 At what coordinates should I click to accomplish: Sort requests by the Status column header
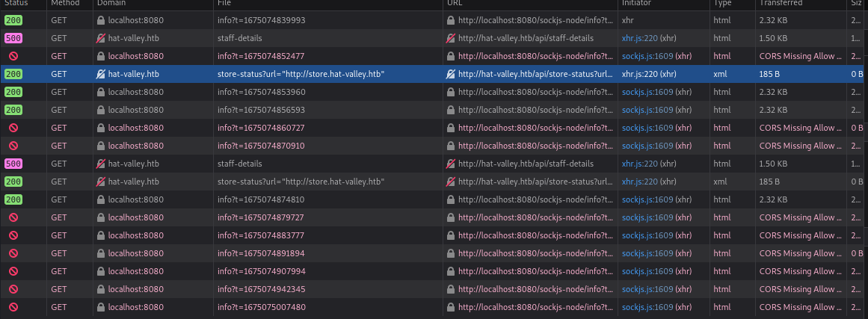coord(16,4)
